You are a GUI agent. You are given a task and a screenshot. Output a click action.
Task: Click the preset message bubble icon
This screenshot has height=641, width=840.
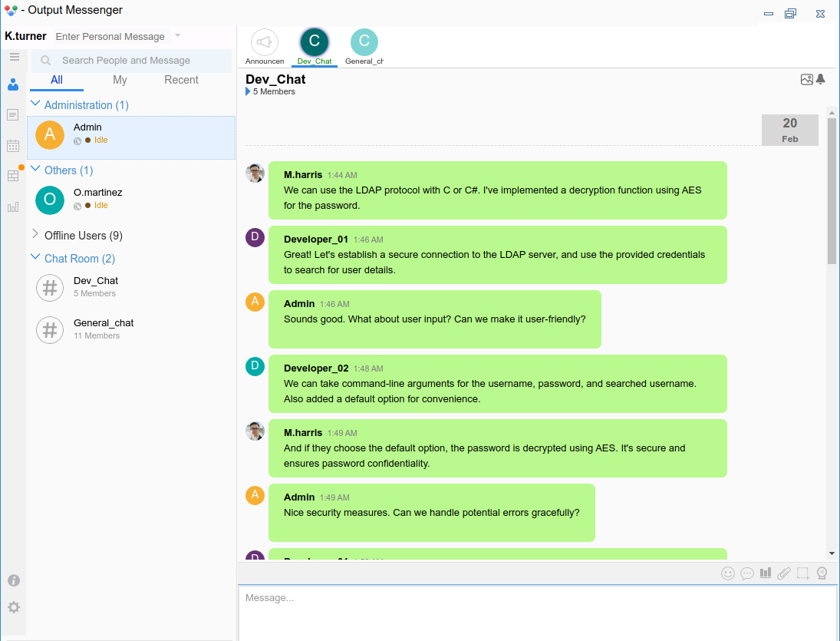(x=746, y=573)
